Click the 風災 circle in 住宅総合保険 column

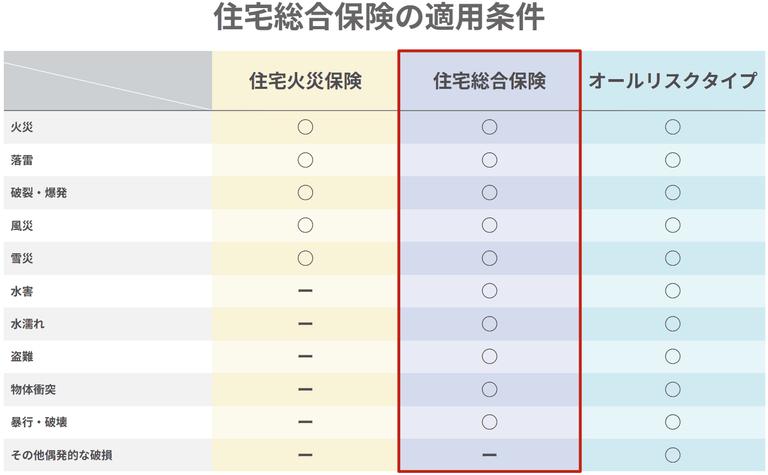click(489, 225)
